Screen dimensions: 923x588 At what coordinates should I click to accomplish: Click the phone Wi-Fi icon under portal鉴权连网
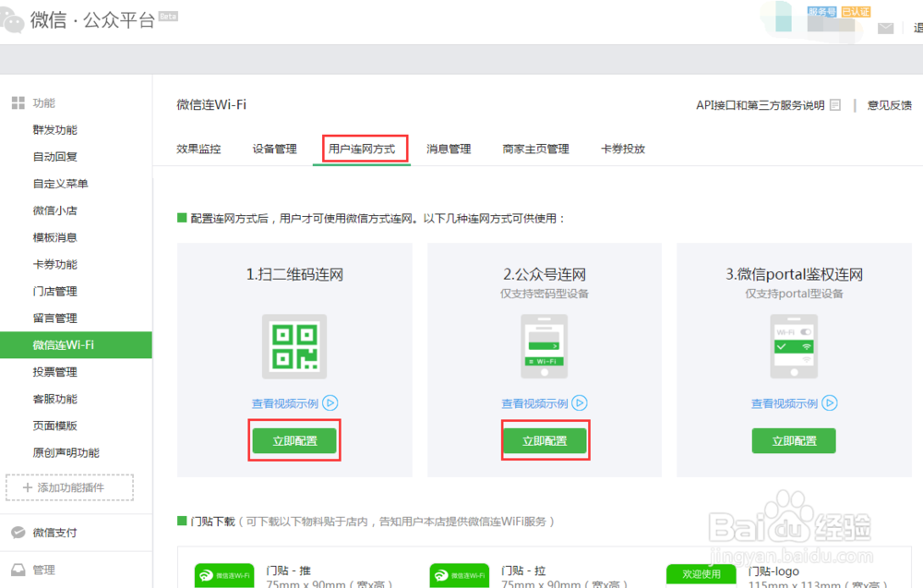[794, 346]
